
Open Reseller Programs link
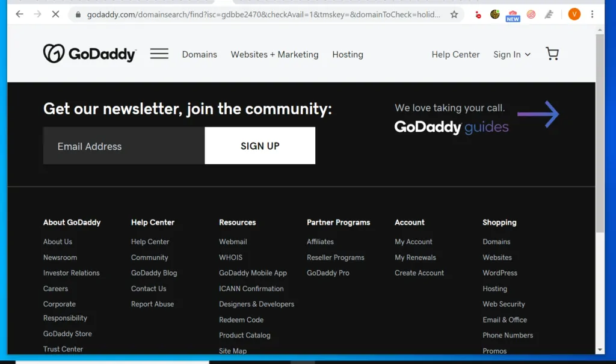336,258
